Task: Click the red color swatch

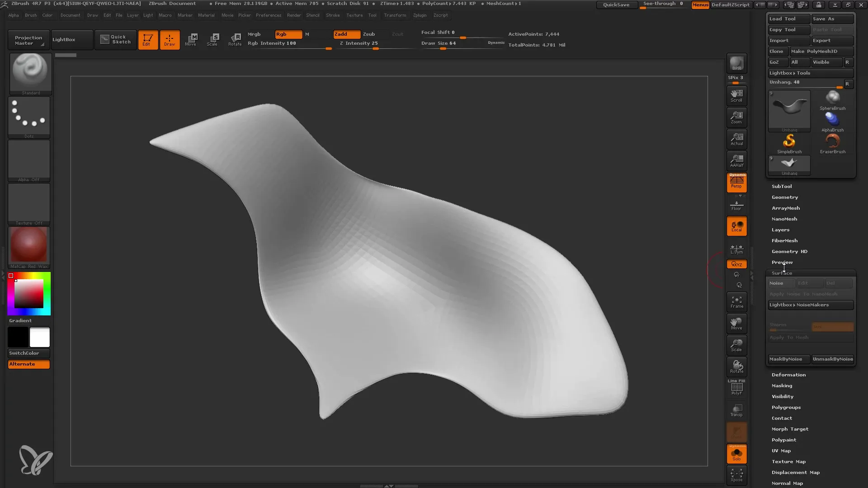Action: 11,276
